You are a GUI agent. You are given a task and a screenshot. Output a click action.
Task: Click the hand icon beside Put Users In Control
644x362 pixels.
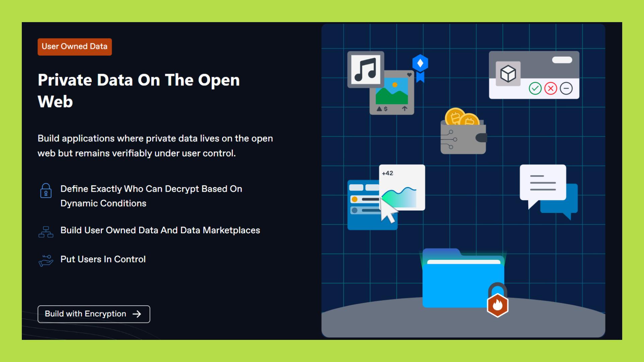click(x=46, y=260)
